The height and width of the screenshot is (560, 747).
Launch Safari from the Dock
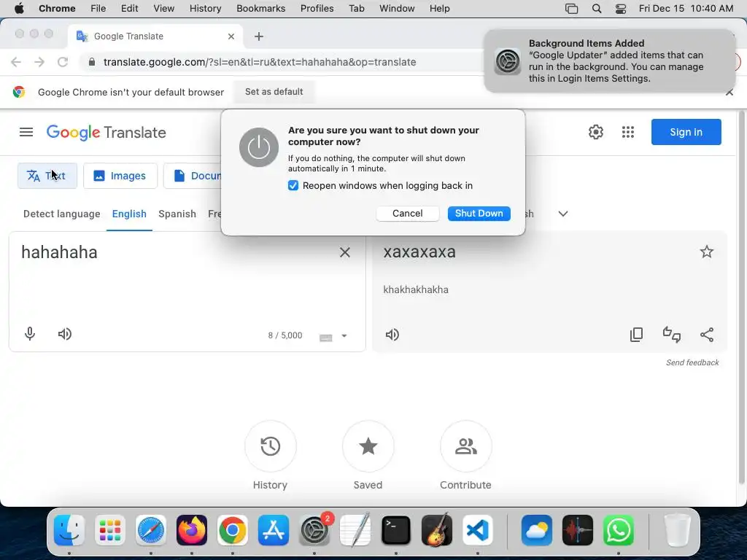150,530
